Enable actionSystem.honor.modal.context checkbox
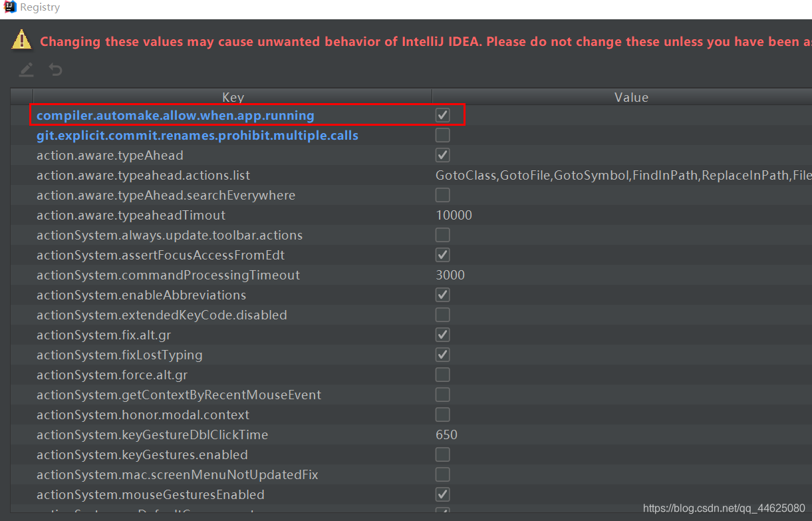This screenshot has height=521, width=812. 442,415
